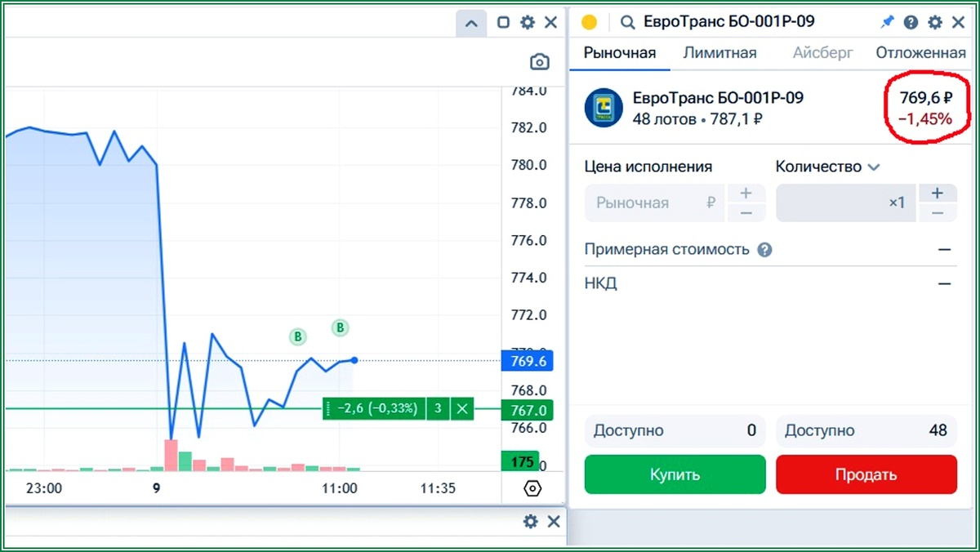The height and width of the screenshot is (552, 980).
Task: Click the camera icon to snapshot the chart
Action: (539, 61)
